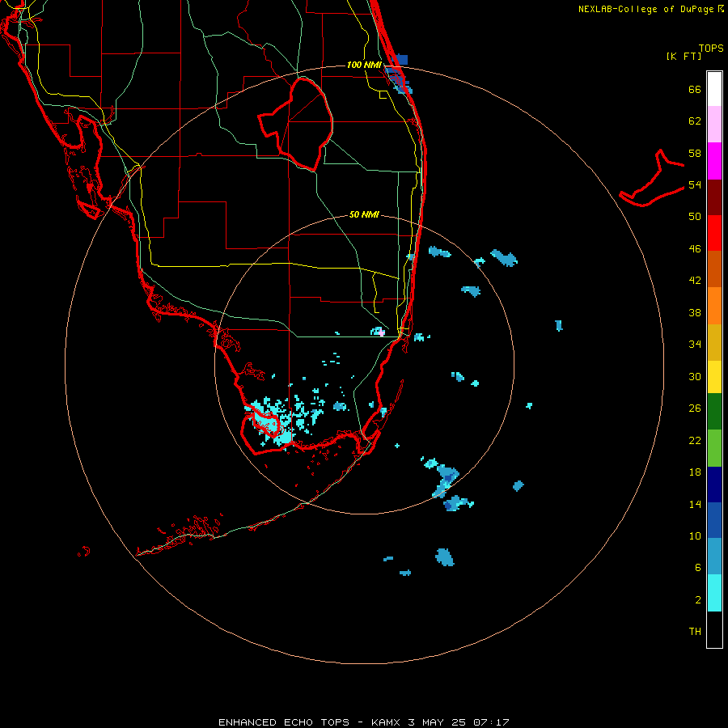Viewport: 728px width, 728px height.
Task: Click the legend value "54"
Action: click(695, 184)
